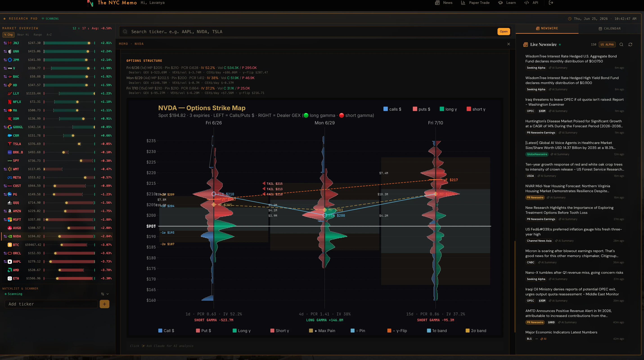Click the Salesforce cloud logo beside CRM
Image resolution: width=644 pixels, height=360 pixels.
(10, 135)
